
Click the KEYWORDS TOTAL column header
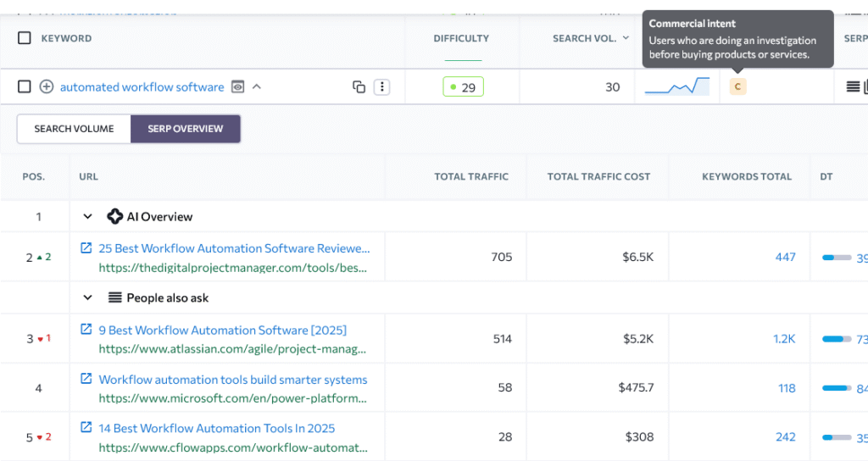(x=747, y=176)
